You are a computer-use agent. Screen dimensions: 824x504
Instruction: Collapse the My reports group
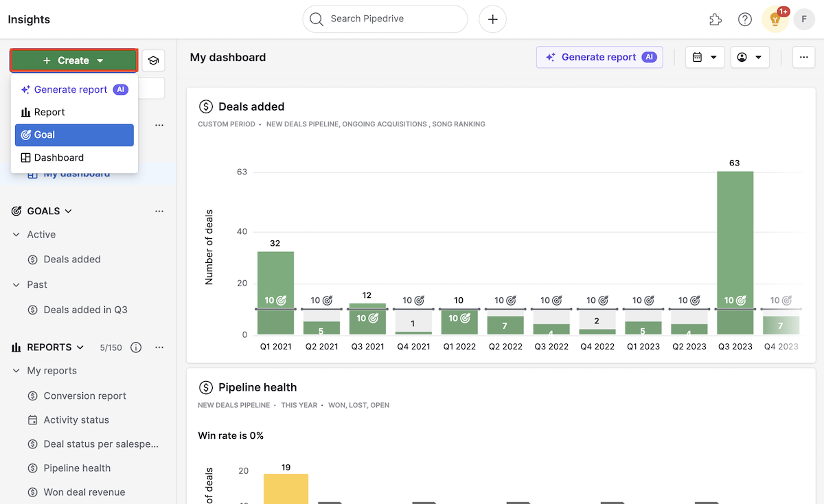[x=16, y=371]
